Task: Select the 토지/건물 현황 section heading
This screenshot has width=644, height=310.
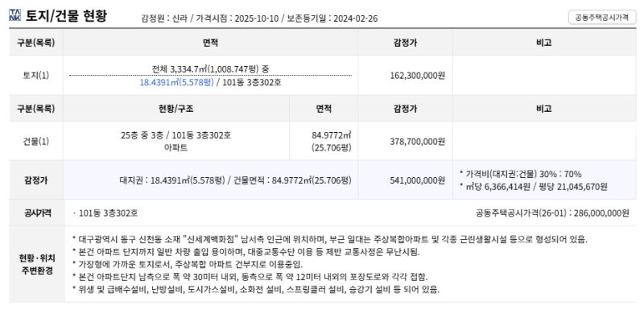Action: (x=66, y=16)
